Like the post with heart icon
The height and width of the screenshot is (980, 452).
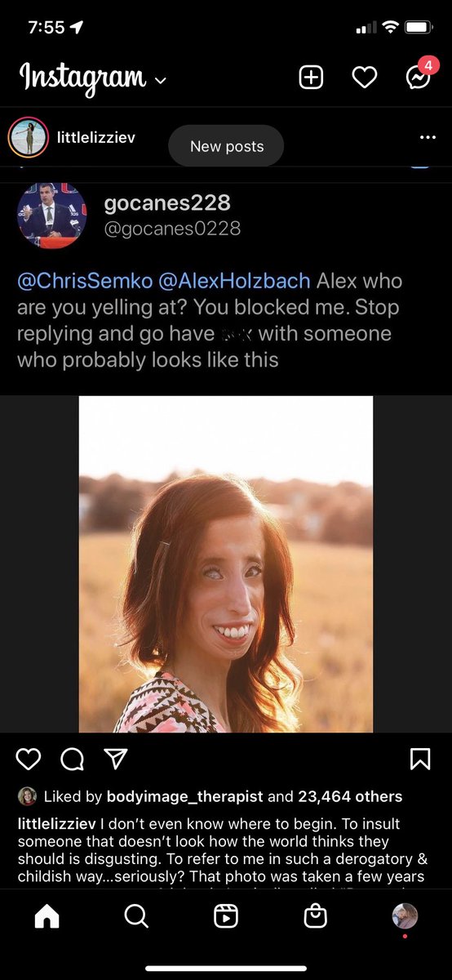[29, 759]
